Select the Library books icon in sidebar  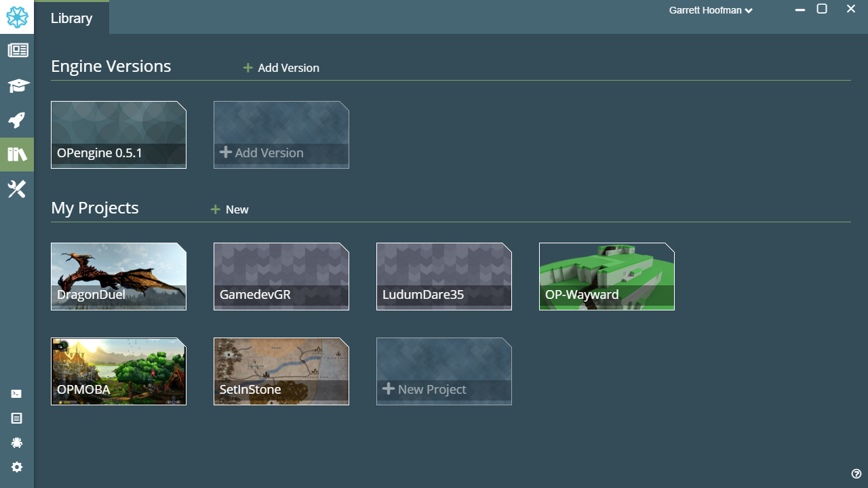[17, 155]
